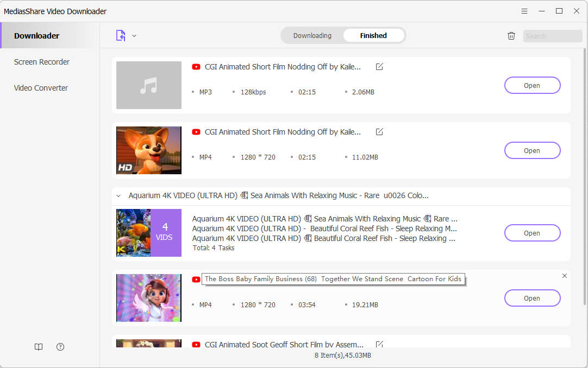Click the YouTube icon on CGI Spot Geoff item

click(196, 344)
